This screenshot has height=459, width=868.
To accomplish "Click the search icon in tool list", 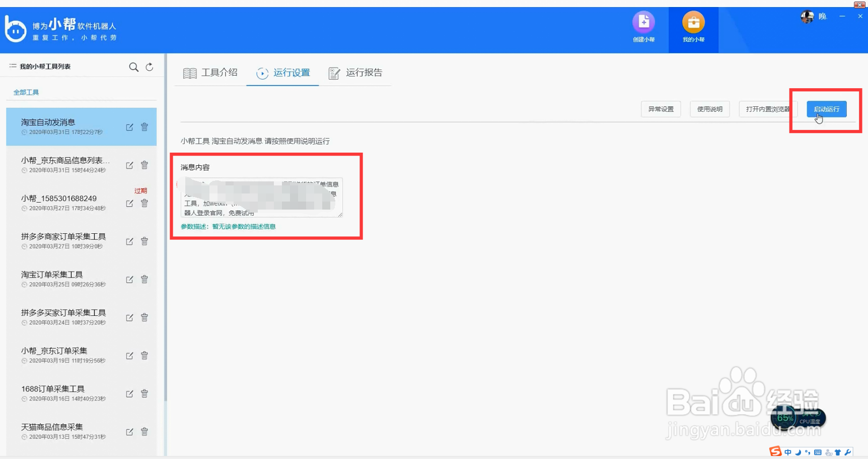I will point(133,67).
